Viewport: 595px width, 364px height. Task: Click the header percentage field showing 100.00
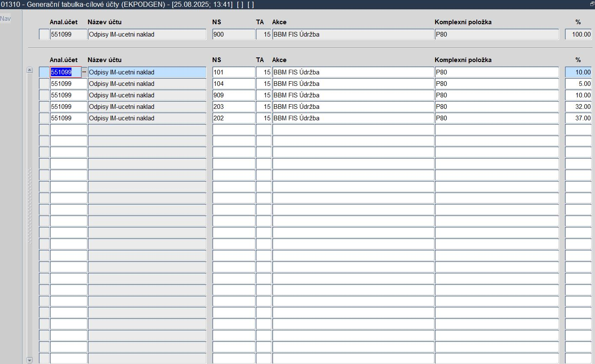578,34
